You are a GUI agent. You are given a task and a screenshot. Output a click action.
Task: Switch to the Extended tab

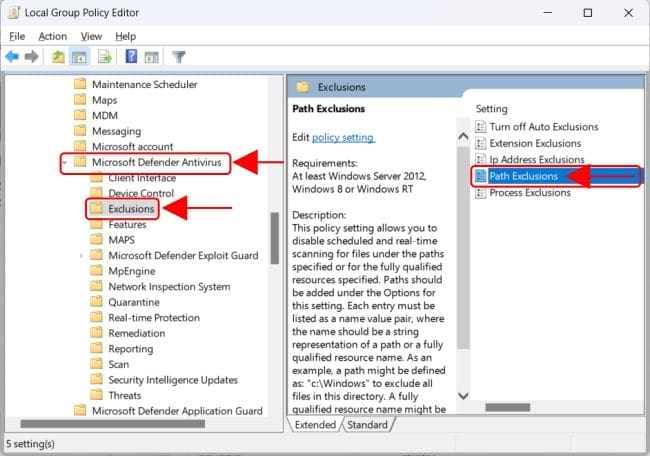click(315, 425)
